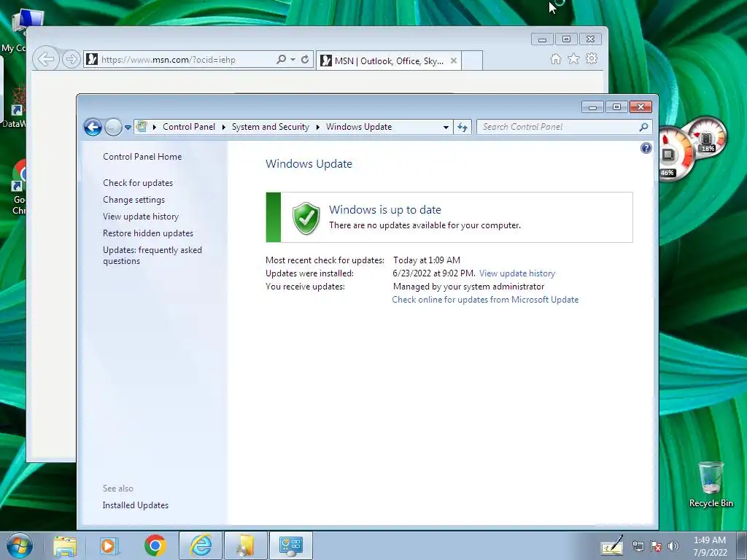Open Internet Explorer home page icon
The image size is (747, 560).
555,58
